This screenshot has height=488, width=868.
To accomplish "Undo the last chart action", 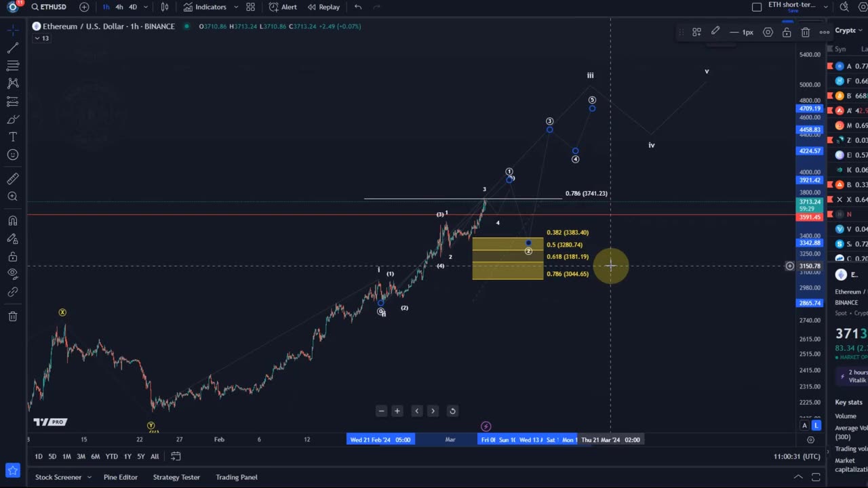I will pyautogui.click(x=358, y=7).
